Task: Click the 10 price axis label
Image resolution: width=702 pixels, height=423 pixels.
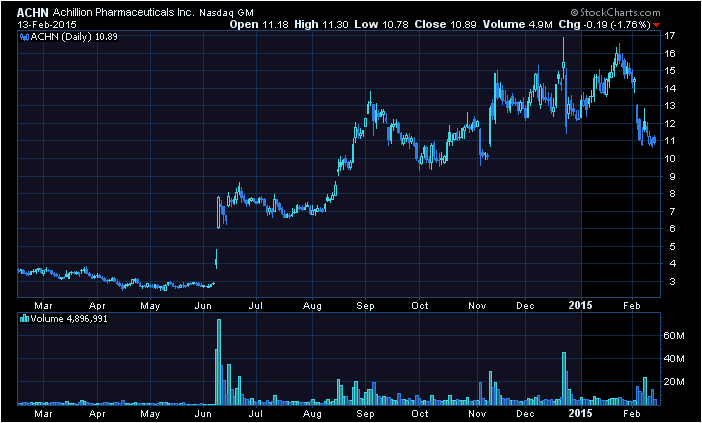Action: [x=669, y=158]
